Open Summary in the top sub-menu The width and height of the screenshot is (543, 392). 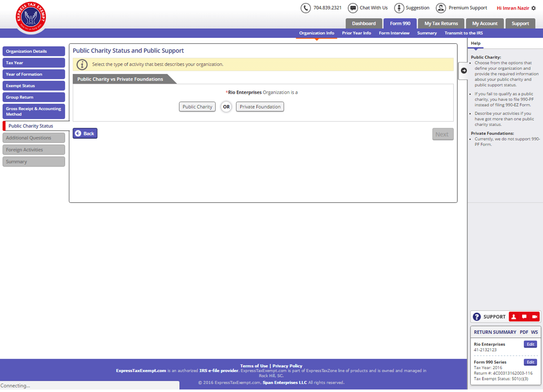[x=427, y=33]
